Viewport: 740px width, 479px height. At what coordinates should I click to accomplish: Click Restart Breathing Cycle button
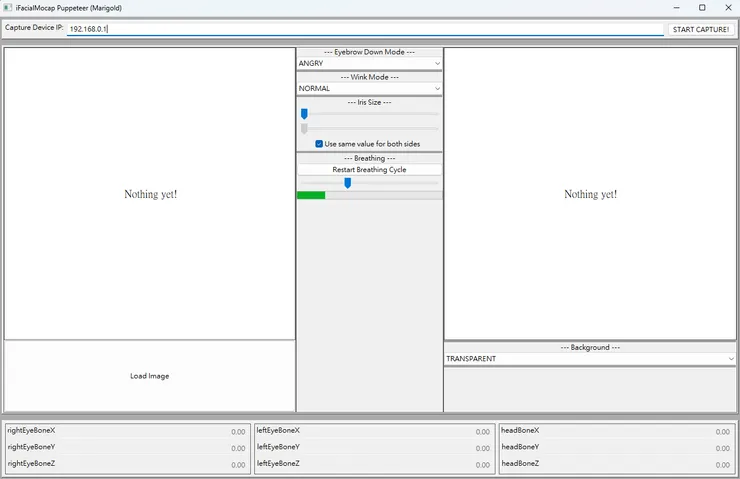(369, 169)
